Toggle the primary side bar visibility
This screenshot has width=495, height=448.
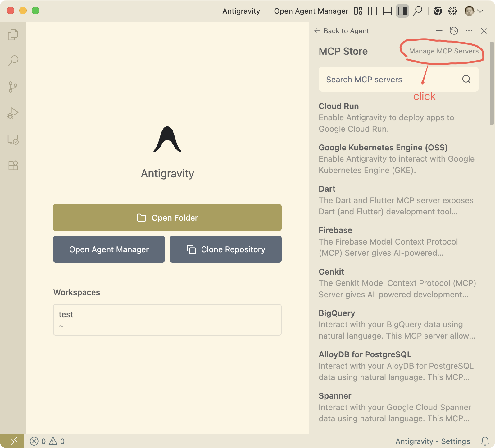point(372,11)
